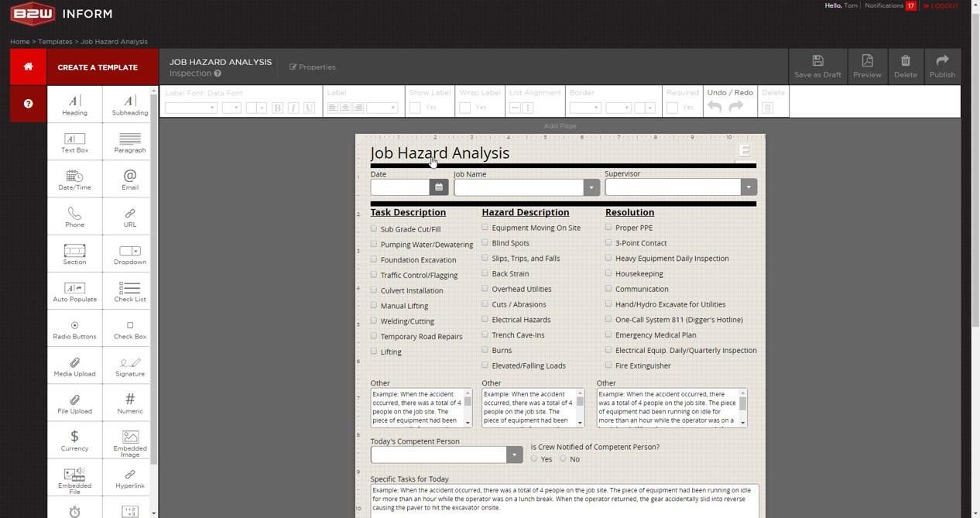Insert a Media Upload field
Viewport: 980px width, 518px height.
coord(74,366)
